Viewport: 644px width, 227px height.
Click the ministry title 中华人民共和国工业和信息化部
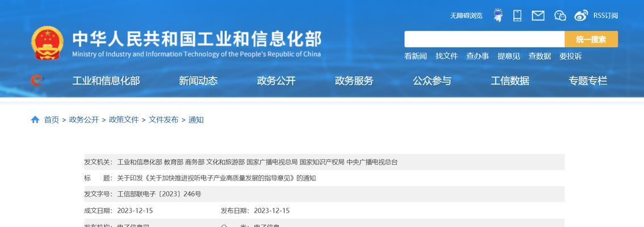[196, 39]
